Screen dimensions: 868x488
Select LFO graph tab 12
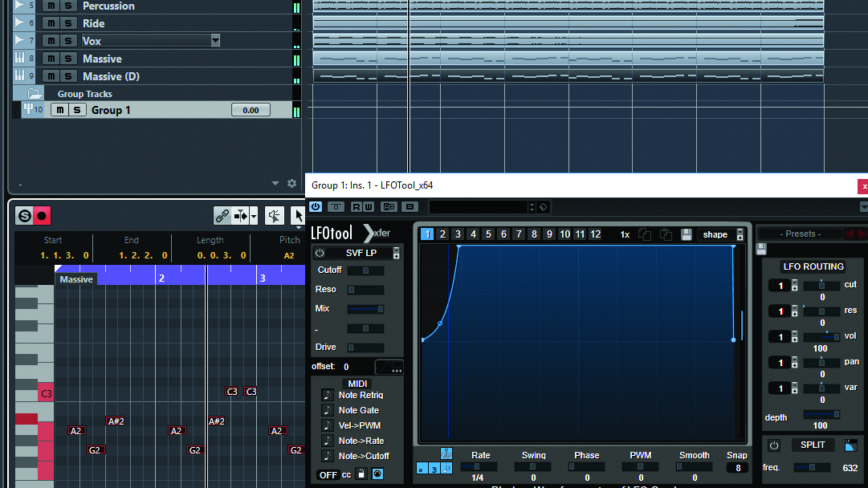595,234
